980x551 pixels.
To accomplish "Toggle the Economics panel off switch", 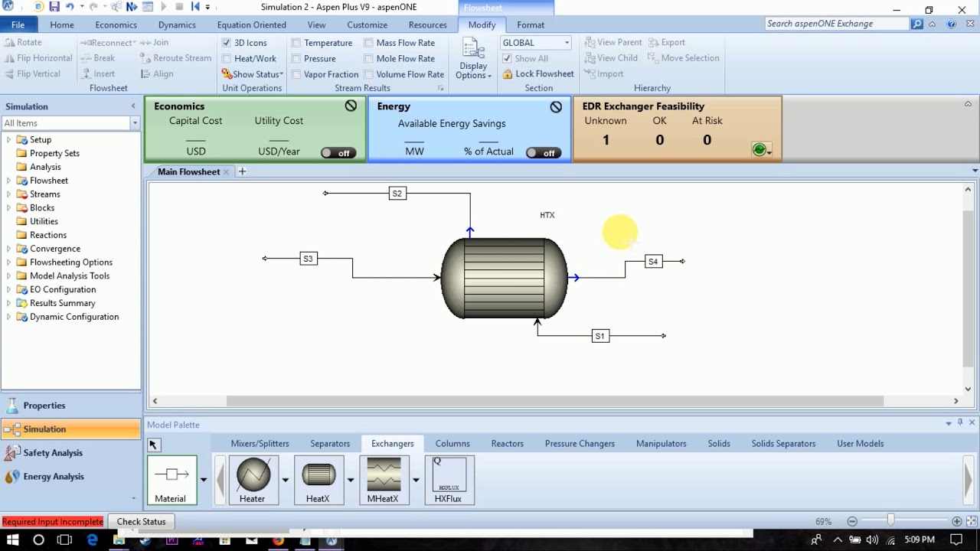I will [338, 153].
